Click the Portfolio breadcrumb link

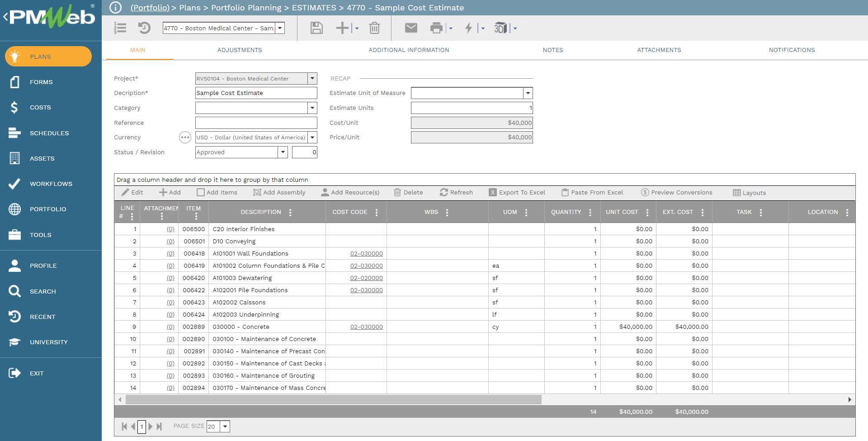[150, 8]
